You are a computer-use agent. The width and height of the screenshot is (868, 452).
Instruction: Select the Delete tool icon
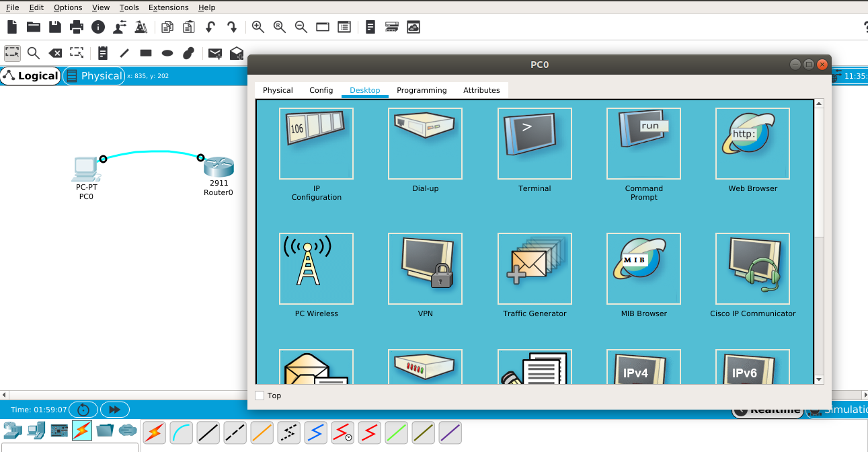[55, 52]
